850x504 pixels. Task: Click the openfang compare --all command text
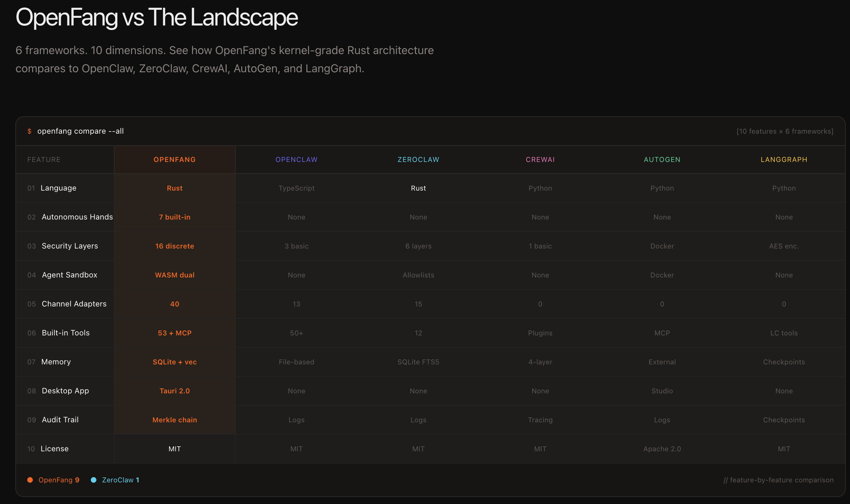click(80, 131)
